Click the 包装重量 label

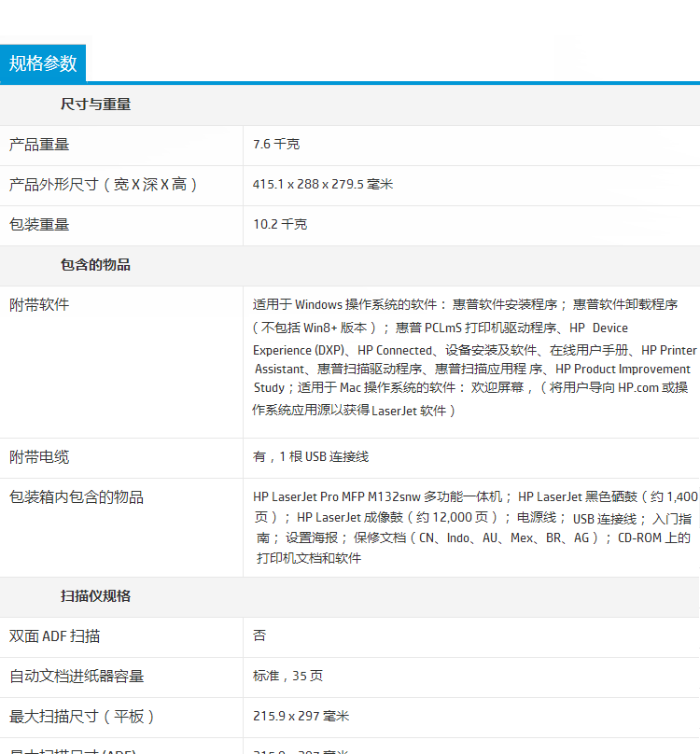39,225
